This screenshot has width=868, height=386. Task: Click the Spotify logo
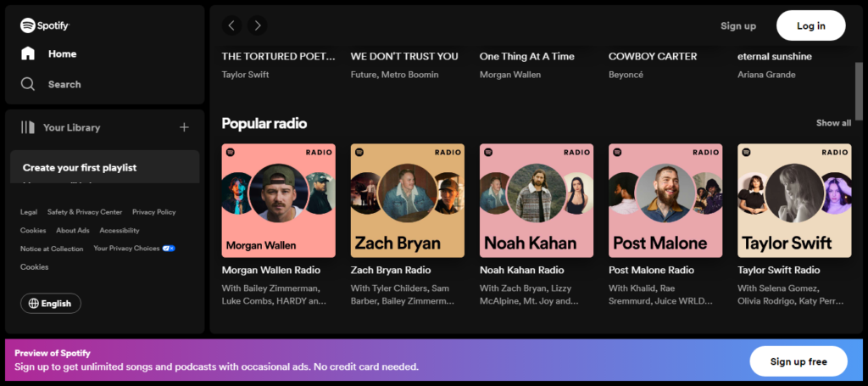[x=45, y=25]
